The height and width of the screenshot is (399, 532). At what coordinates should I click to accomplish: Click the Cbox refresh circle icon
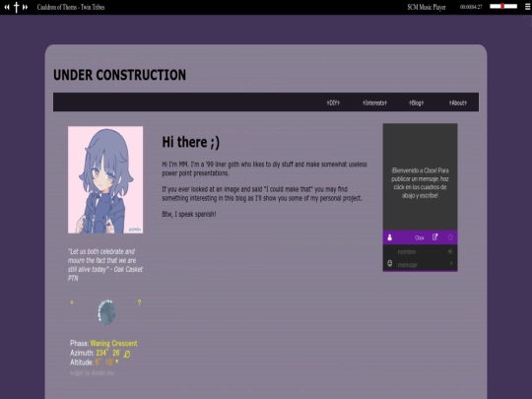tap(450, 237)
